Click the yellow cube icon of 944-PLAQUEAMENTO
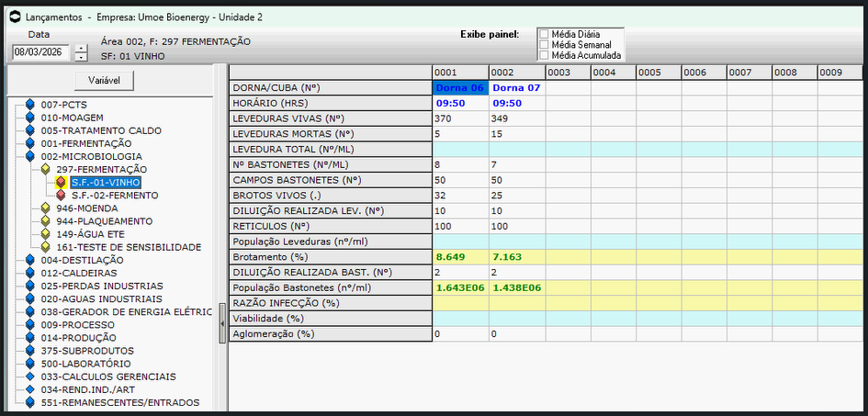The height and width of the screenshot is (416, 868). (45, 221)
